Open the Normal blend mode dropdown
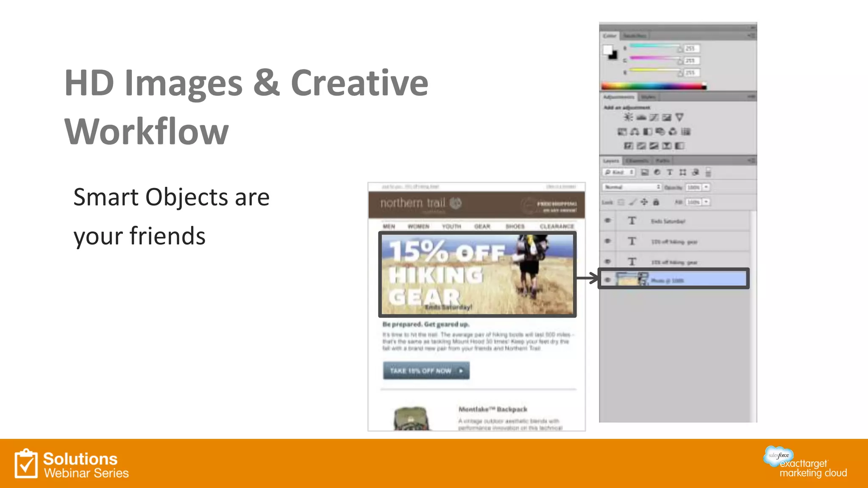868x488 pixels. (x=632, y=187)
